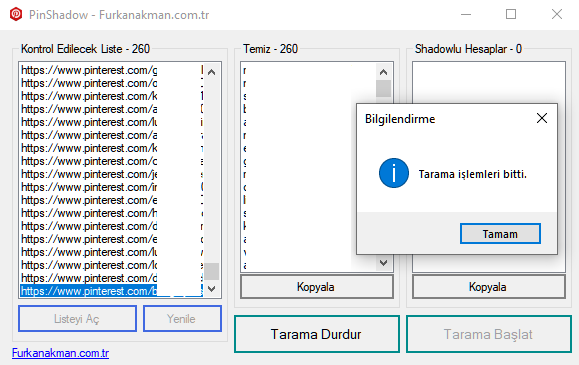This screenshot has width=579, height=365.
Task: Close the PinShadow main window
Action: tap(557, 14)
